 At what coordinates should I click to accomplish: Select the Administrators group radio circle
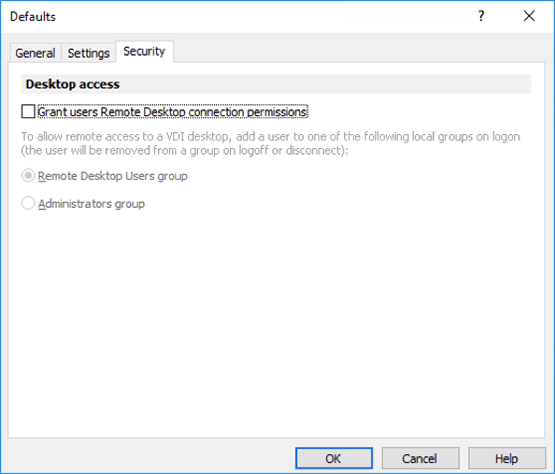[x=28, y=204]
